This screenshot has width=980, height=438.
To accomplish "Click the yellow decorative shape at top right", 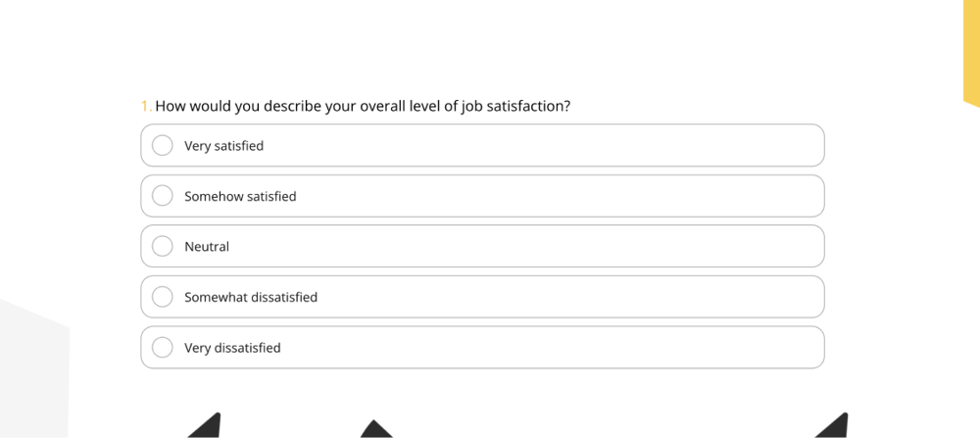I will pyautogui.click(x=971, y=59).
